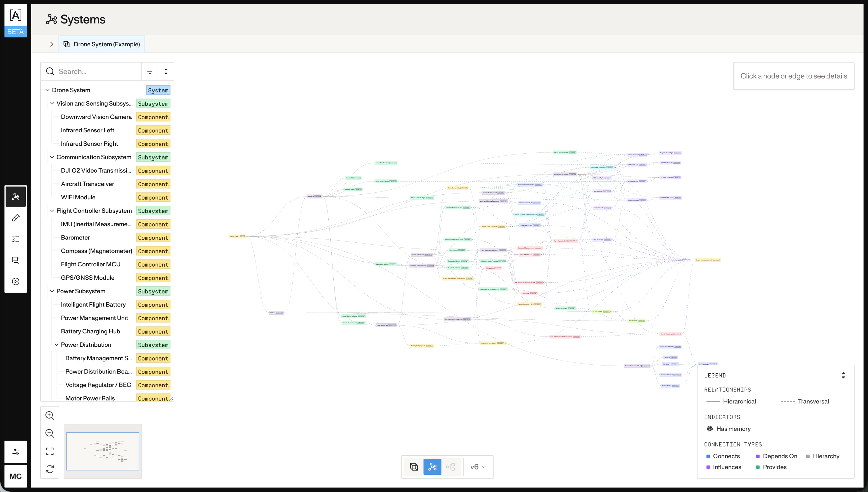
Task: Switch to tree layout view mode
Action: pyautogui.click(x=451, y=467)
